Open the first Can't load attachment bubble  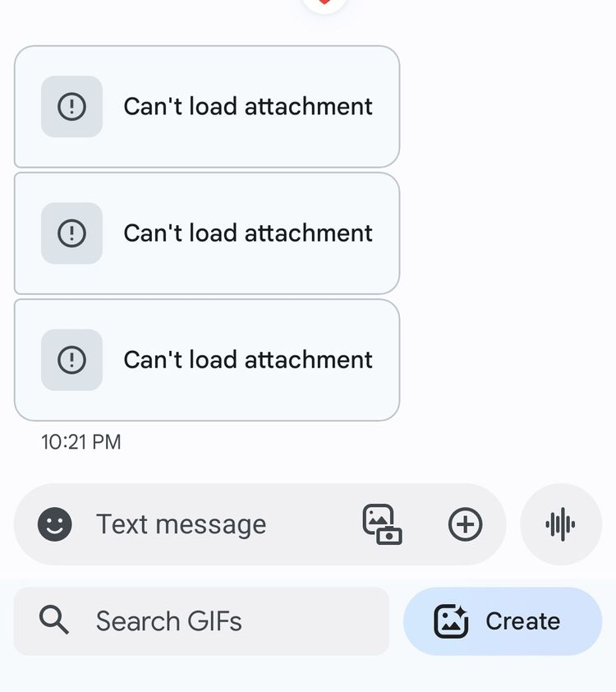pos(207,106)
